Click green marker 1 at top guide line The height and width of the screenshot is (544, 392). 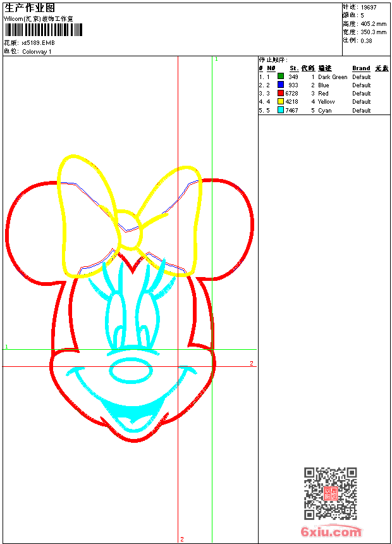tap(216, 59)
